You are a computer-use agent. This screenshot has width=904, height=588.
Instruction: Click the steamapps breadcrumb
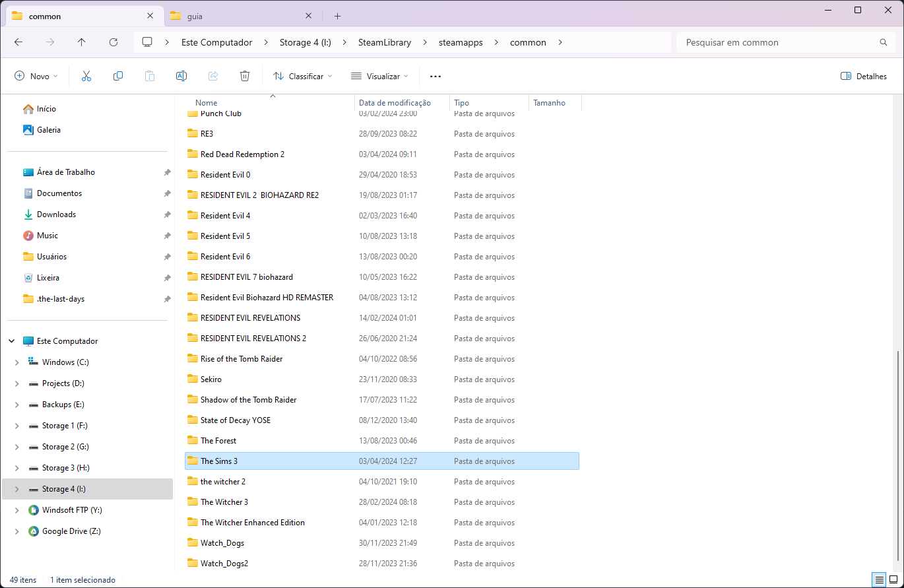pos(461,42)
